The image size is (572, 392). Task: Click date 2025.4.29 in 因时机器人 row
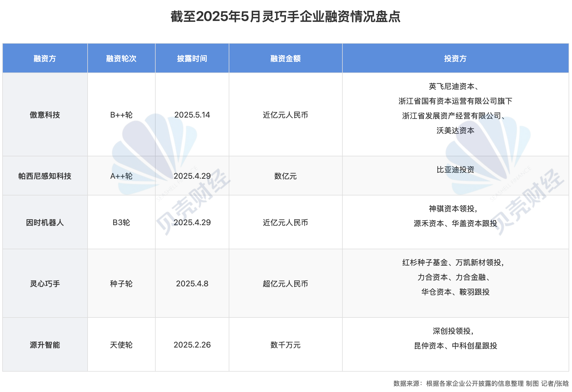pos(192,222)
